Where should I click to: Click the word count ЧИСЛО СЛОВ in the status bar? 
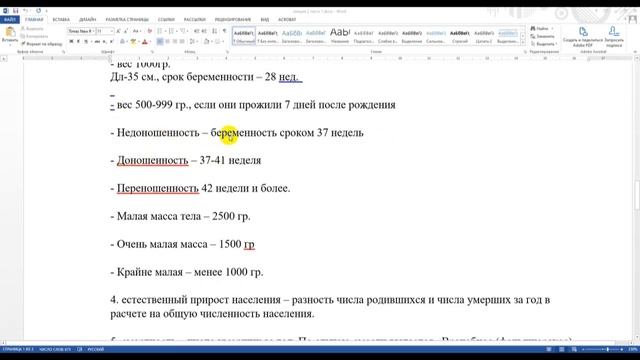(x=55, y=349)
